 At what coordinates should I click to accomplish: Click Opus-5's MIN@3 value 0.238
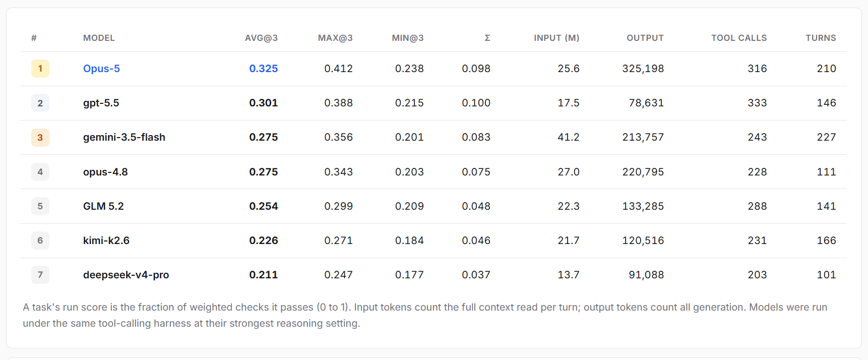[x=409, y=69]
